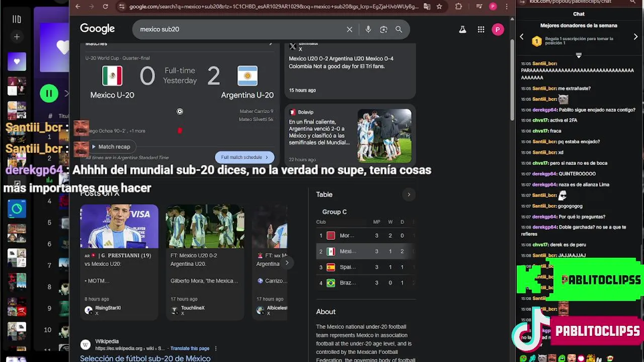644x362 pixels.
Task: Click the Argentina U-20 flag
Action: [247, 76]
